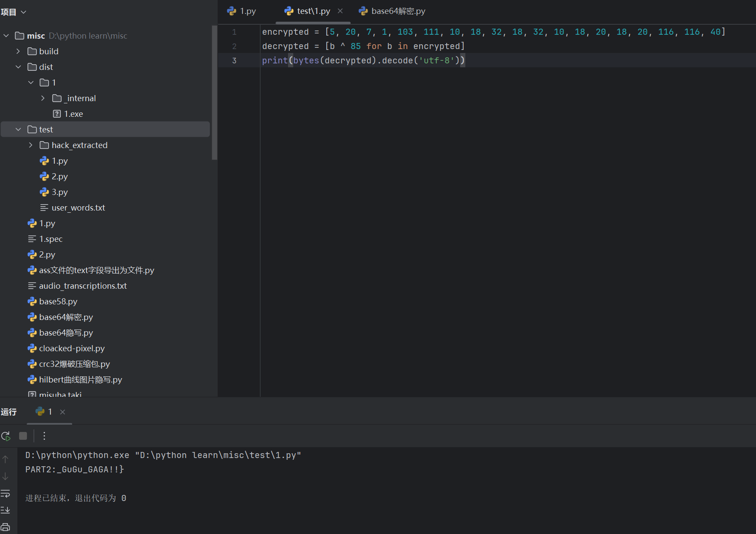Collapse the dist folder
This screenshot has width=756, height=534.
18,67
